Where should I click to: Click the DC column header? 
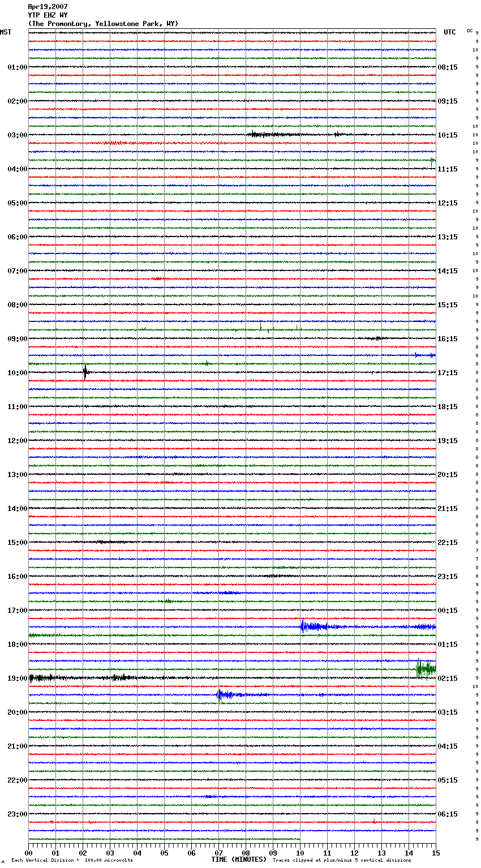pos(470,31)
